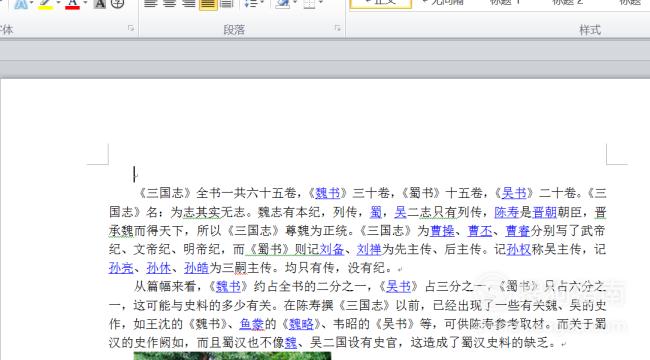The height and width of the screenshot is (360, 650).
Task: Click the 样式 group label
Action: pos(590,30)
